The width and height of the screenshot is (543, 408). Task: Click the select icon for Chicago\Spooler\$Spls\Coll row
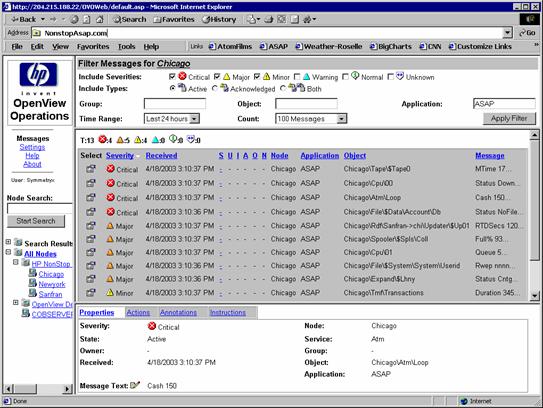coord(91,239)
